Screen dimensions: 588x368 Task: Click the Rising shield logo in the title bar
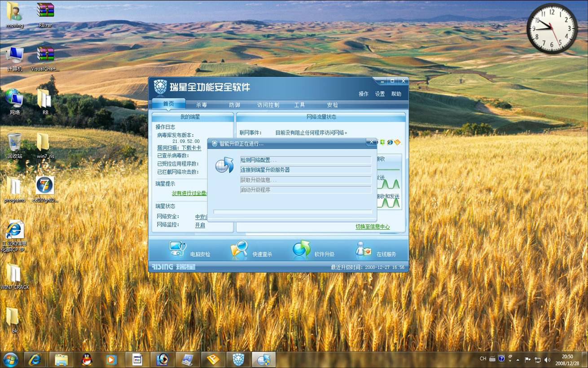coord(160,86)
